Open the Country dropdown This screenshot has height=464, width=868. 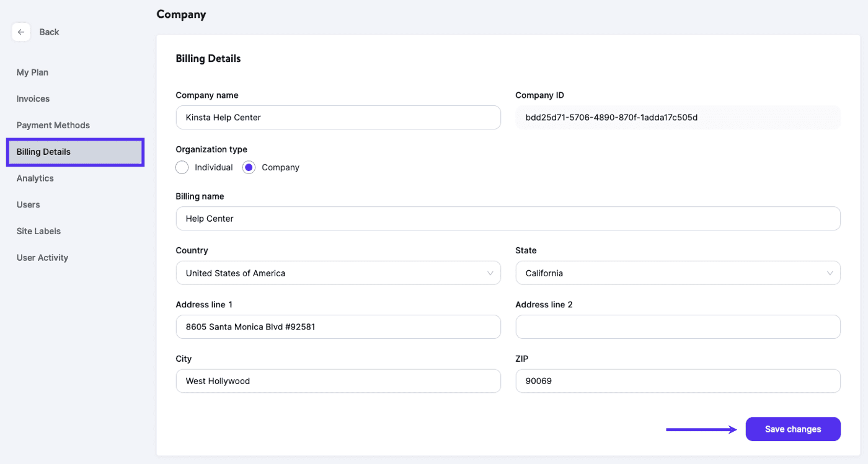click(x=338, y=273)
